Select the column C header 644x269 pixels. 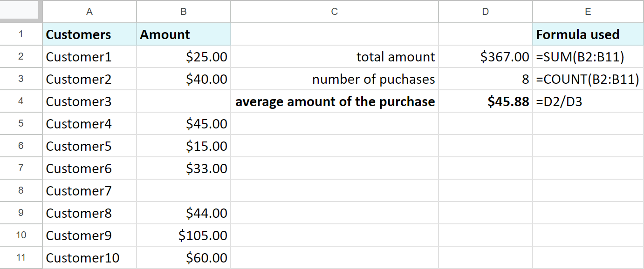pyautogui.click(x=335, y=12)
